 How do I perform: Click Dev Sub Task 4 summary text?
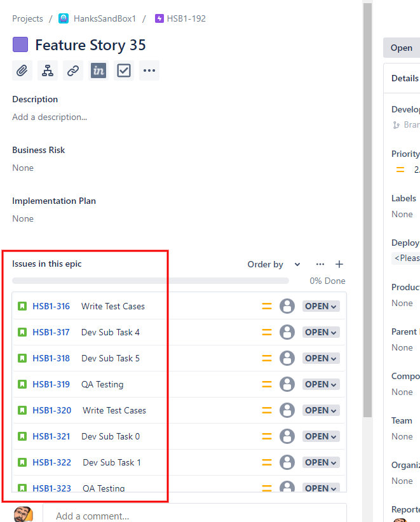(111, 332)
